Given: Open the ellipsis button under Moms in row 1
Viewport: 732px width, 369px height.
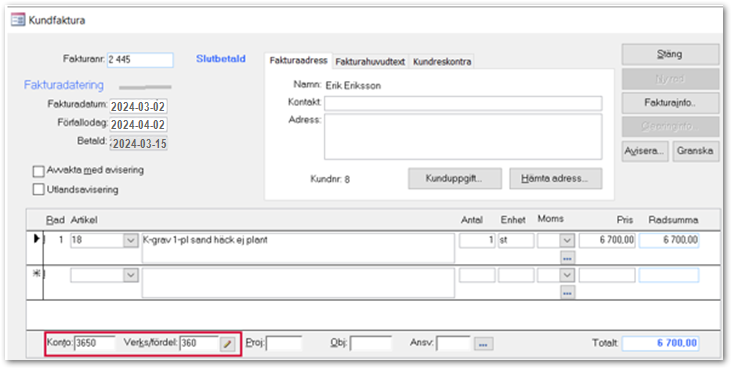Looking at the screenshot, I should click(x=567, y=257).
